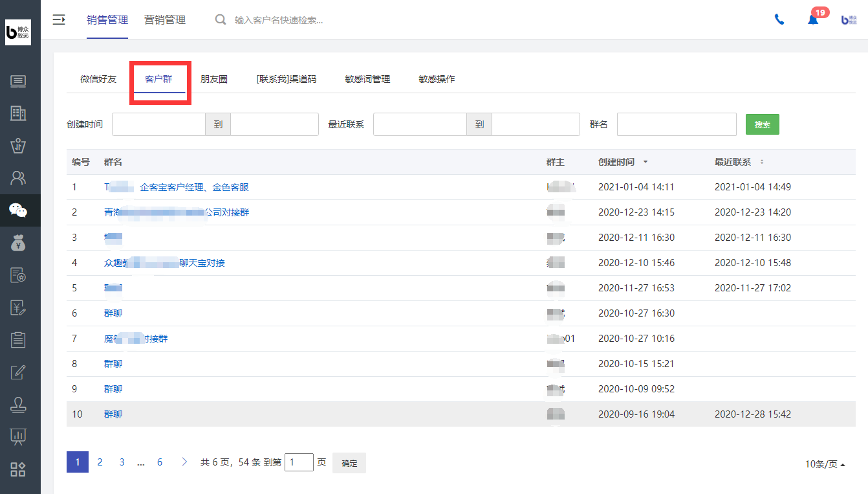
Task: Click 创建时间 start date field
Action: [158, 124]
